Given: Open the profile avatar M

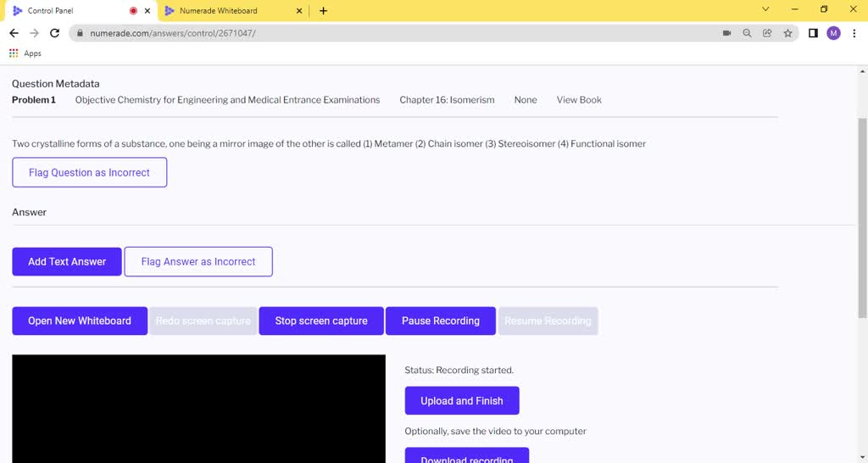Looking at the screenshot, I should [x=833, y=33].
